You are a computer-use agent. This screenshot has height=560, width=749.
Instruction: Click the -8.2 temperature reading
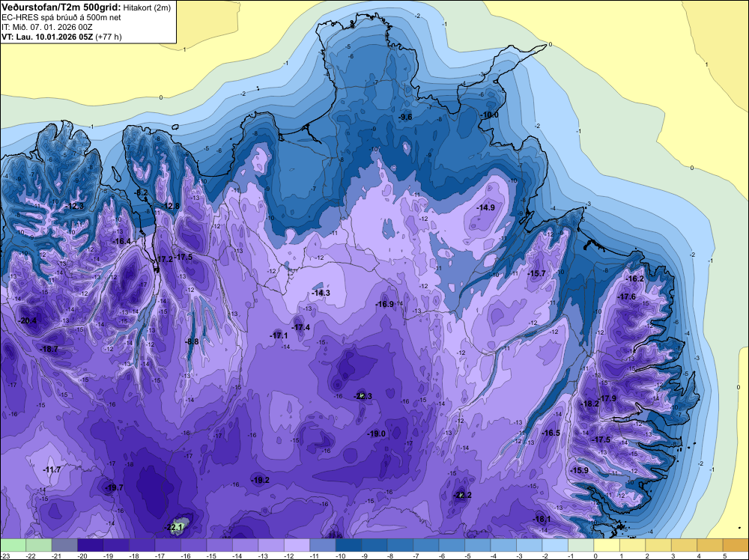click(142, 193)
